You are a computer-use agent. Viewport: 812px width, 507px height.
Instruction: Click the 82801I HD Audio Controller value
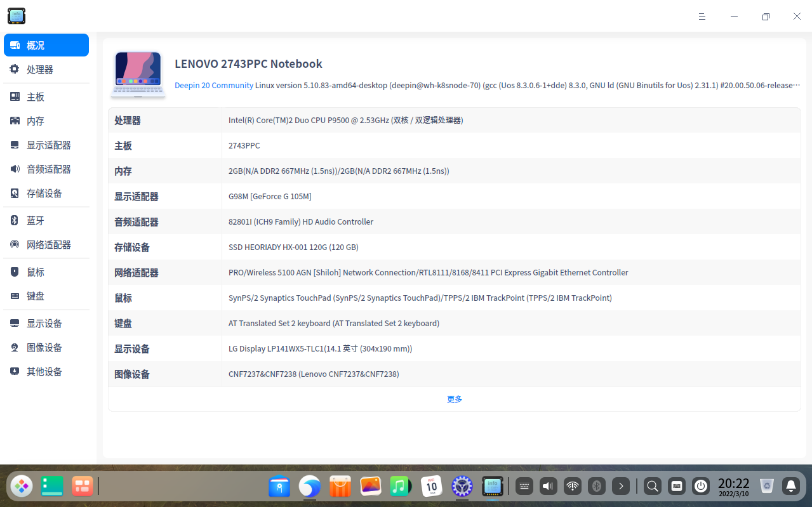(x=301, y=221)
